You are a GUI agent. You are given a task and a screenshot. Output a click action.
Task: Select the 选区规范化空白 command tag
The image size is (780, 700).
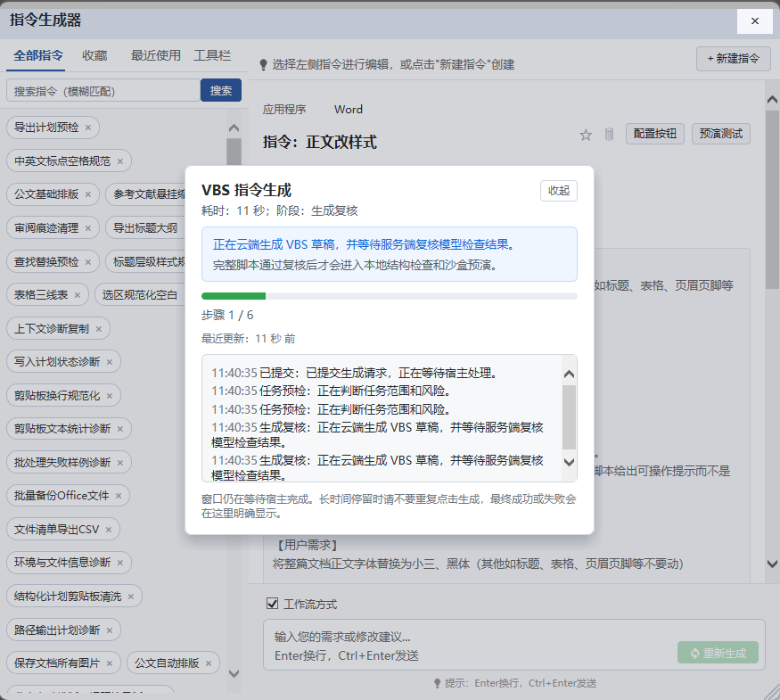click(140, 295)
